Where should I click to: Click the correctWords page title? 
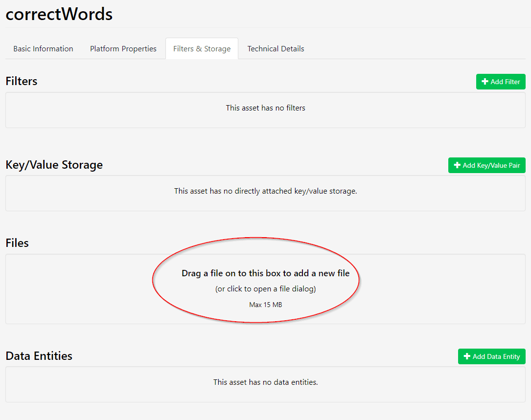pyautogui.click(x=59, y=14)
